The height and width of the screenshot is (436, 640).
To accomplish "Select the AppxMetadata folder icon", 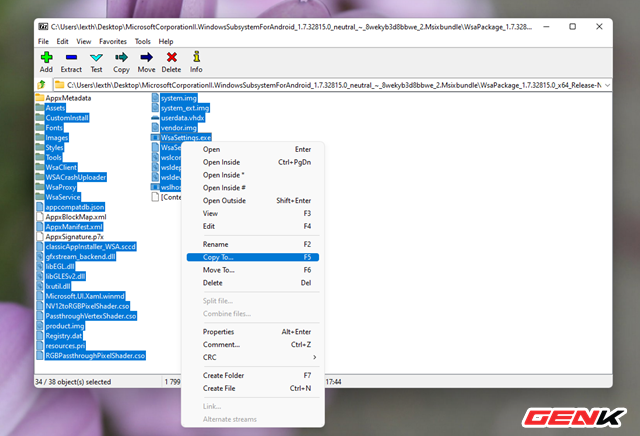I will 40,98.
